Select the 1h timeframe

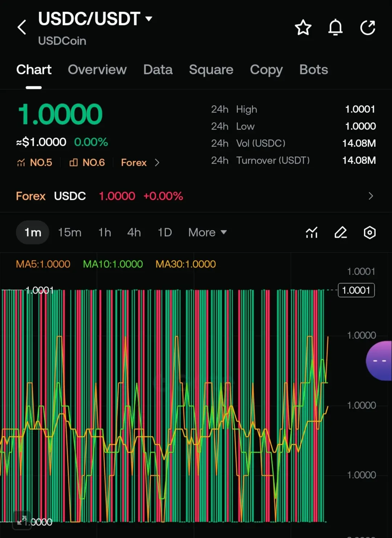coord(105,232)
